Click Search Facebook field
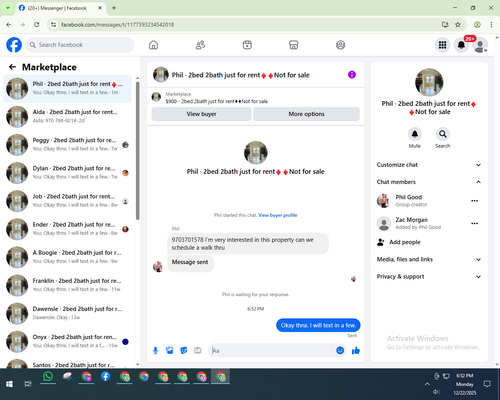 [x=80, y=45]
